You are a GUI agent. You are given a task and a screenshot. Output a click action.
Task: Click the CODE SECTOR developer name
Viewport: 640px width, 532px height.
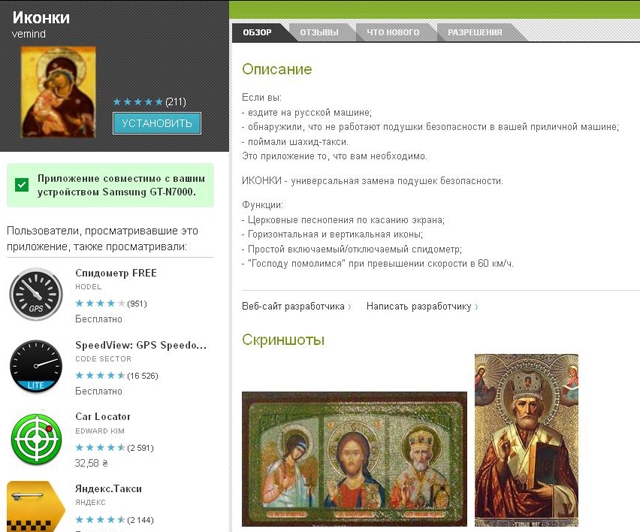coord(103,359)
